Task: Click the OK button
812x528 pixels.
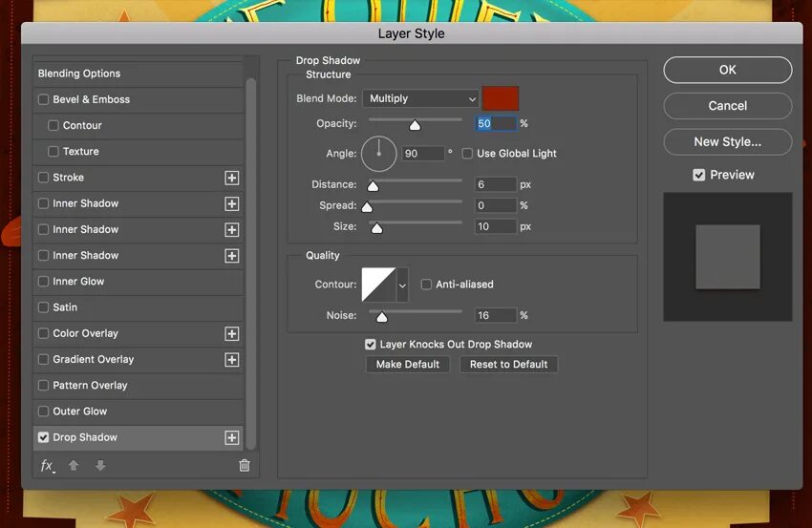Action: point(728,70)
